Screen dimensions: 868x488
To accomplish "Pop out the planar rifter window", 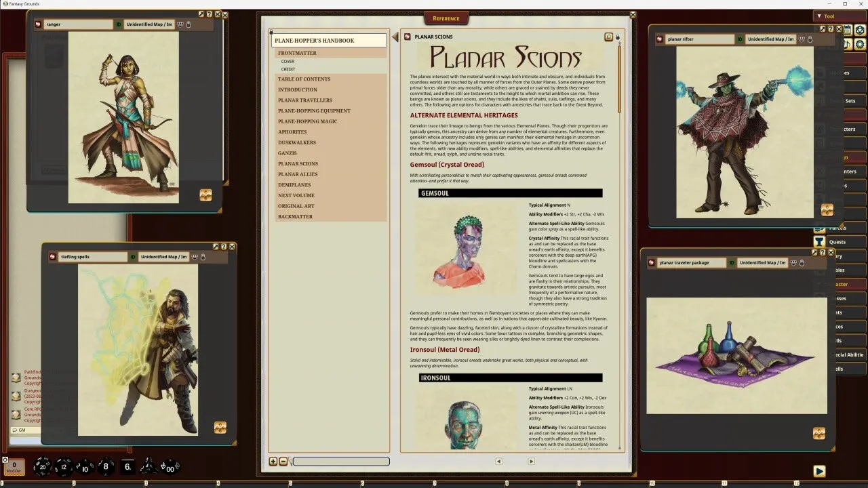I will pyautogui.click(x=823, y=29).
